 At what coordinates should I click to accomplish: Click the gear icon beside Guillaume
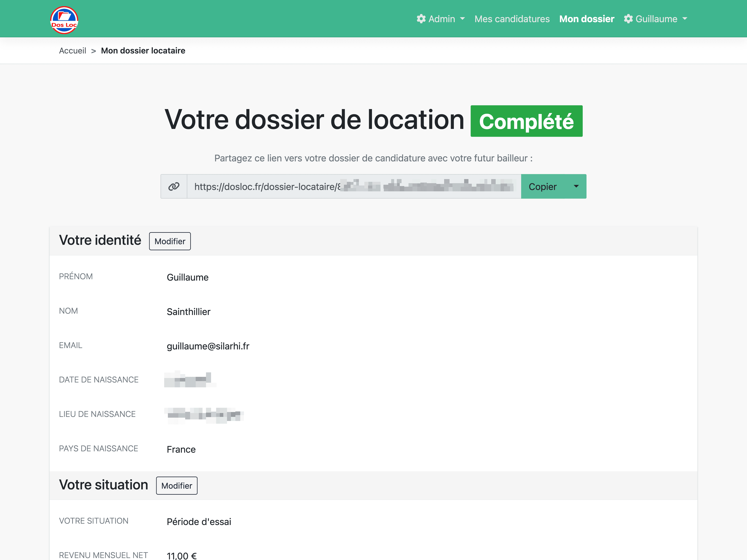click(x=629, y=19)
